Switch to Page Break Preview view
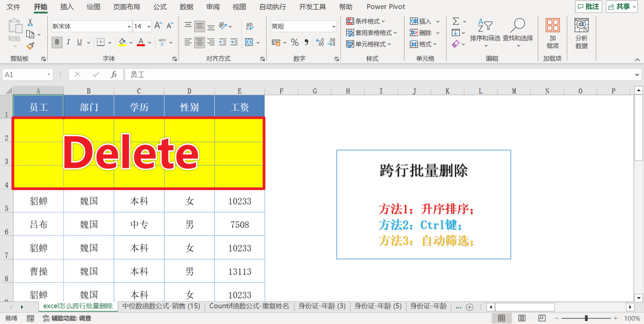644x324 pixels. pyautogui.click(x=541, y=318)
